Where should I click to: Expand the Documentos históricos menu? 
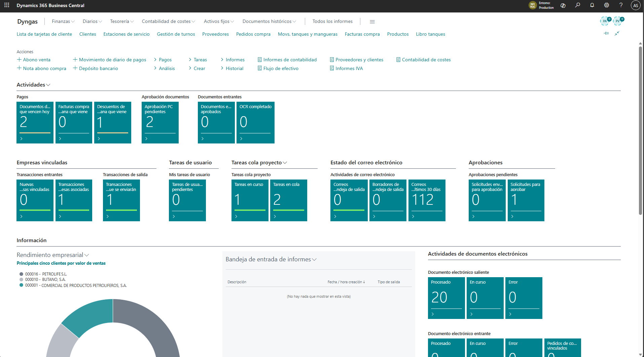[x=269, y=21]
